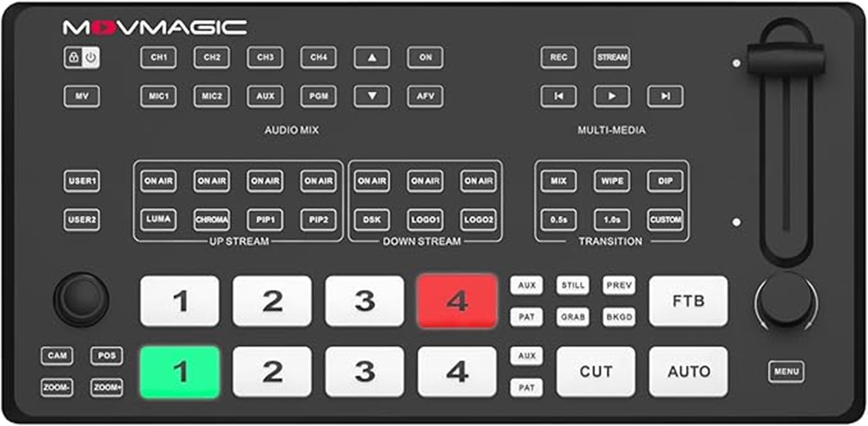This screenshot has width=868, height=426.
Task: Skip to next media clip
Action: [x=665, y=96]
